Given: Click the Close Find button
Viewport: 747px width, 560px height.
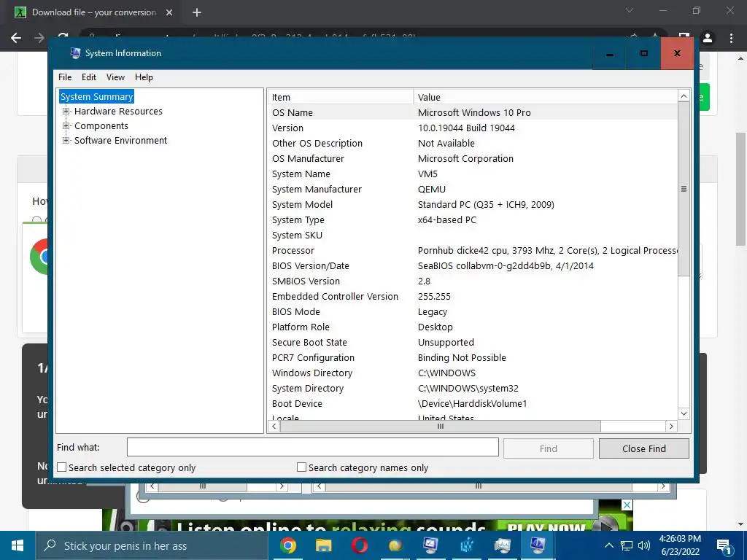Looking at the screenshot, I should [x=643, y=448].
